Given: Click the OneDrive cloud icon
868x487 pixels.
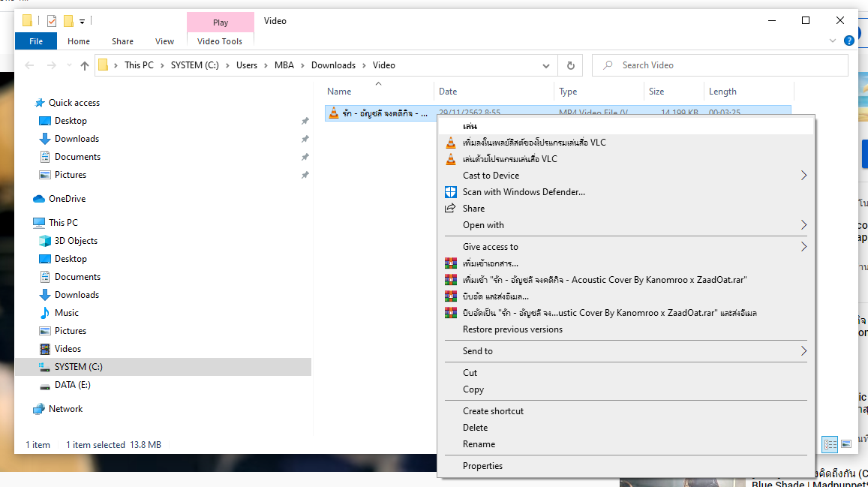Looking at the screenshot, I should (39, 199).
